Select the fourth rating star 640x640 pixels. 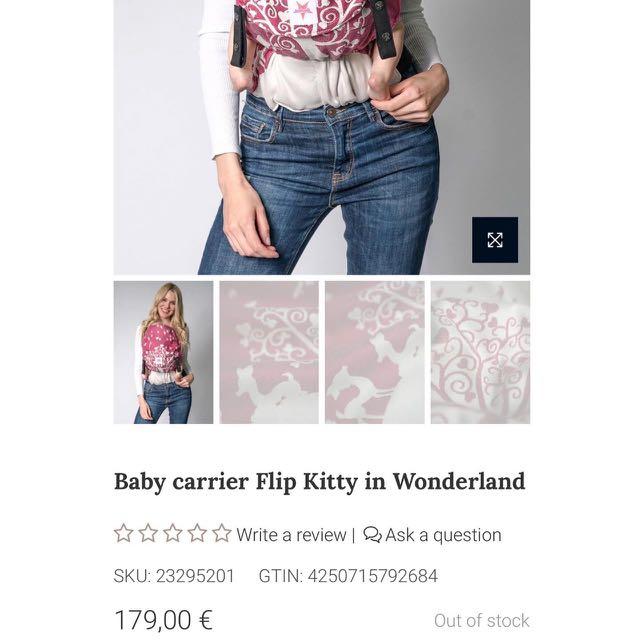tap(197, 533)
